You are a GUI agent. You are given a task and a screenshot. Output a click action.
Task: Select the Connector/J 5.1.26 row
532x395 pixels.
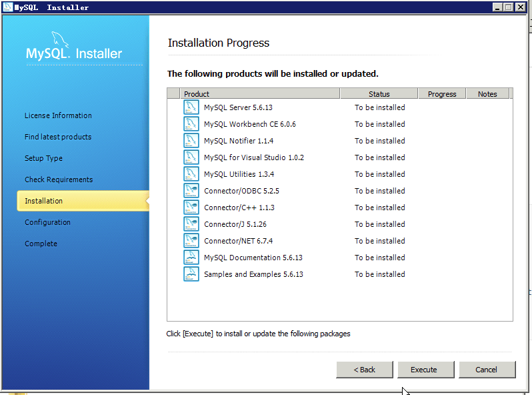[339, 224]
